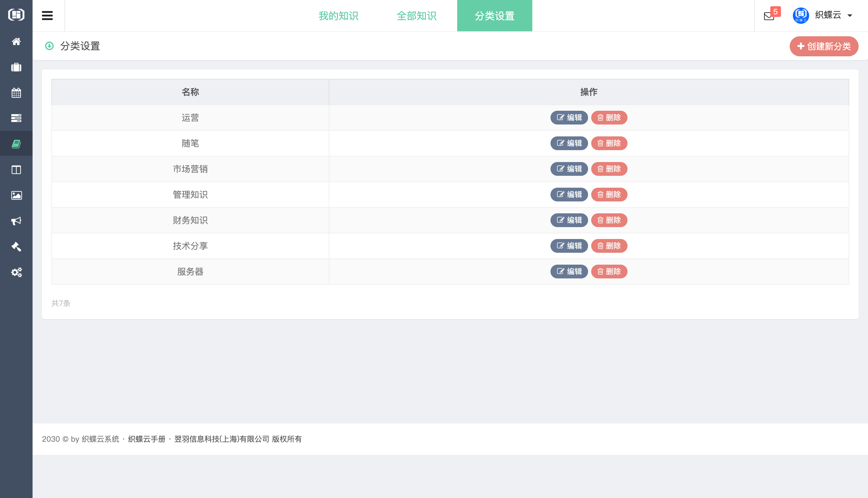The image size is (868, 498).
Task: Switch to the 全部知识 tab
Action: point(416,16)
